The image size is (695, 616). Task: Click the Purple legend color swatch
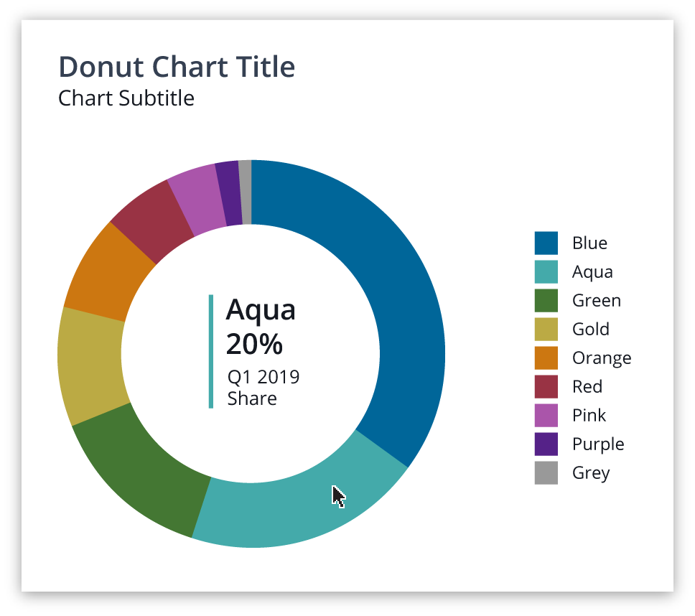point(546,444)
